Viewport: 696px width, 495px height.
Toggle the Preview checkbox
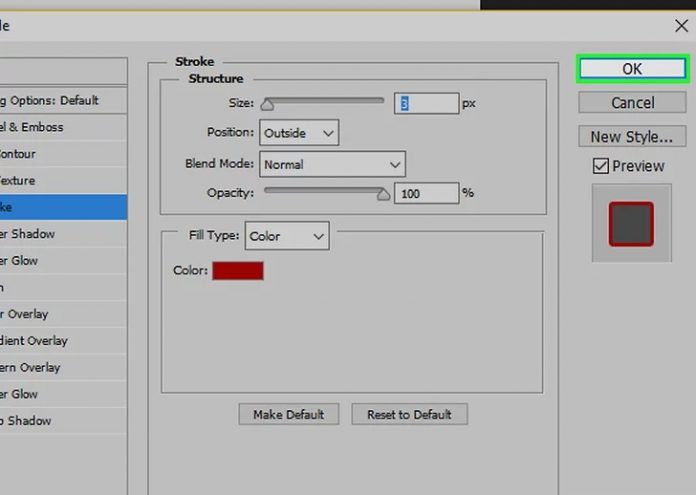pyautogui.click(x=601, y=166)
